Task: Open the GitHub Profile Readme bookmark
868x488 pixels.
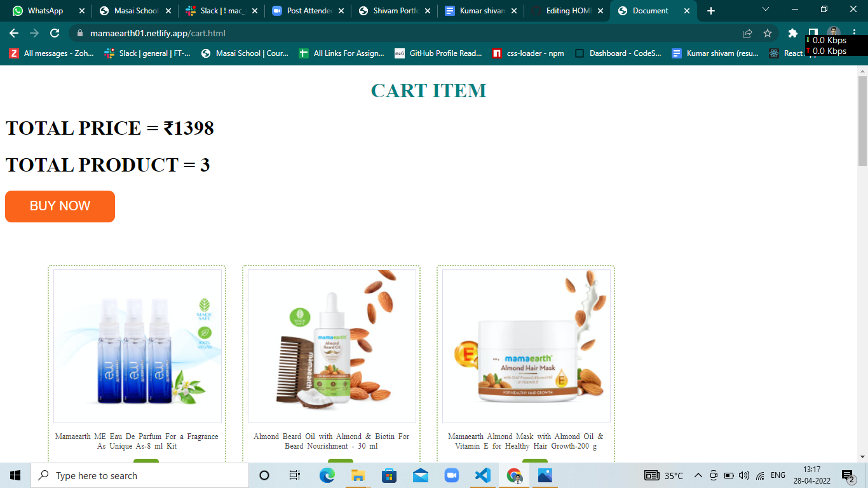Action: coord(438,53)
